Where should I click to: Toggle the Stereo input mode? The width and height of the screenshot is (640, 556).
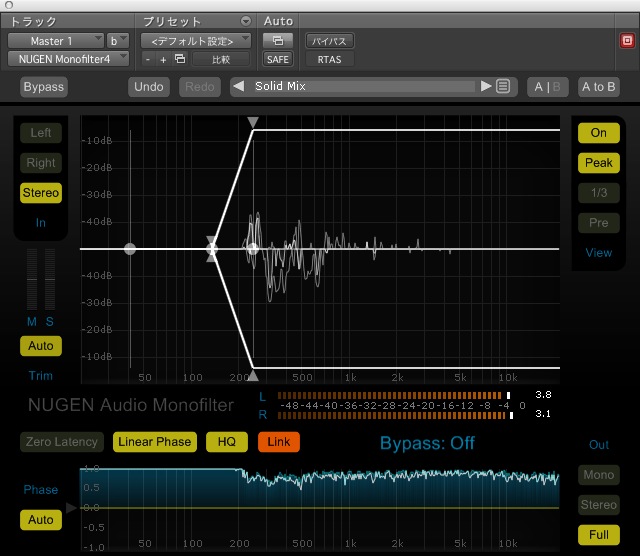41,193
